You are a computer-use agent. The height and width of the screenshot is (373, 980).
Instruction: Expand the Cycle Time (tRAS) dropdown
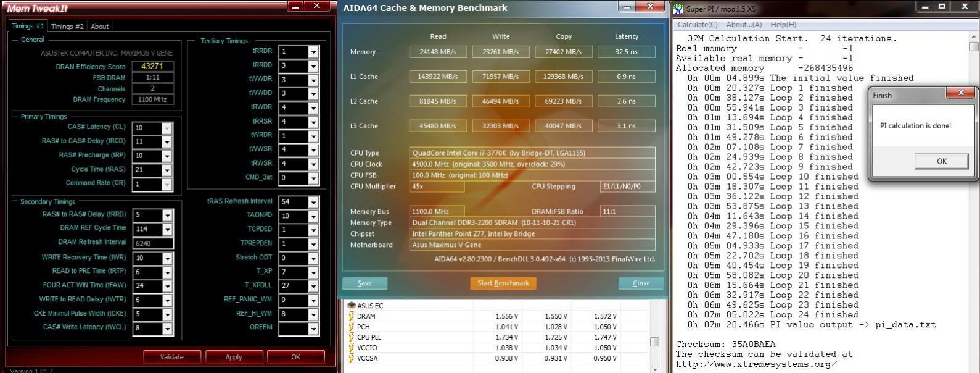[x=167, y=170]
